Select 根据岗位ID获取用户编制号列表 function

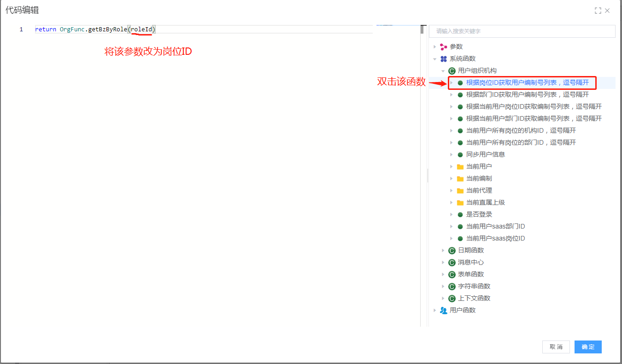(527, 82)
